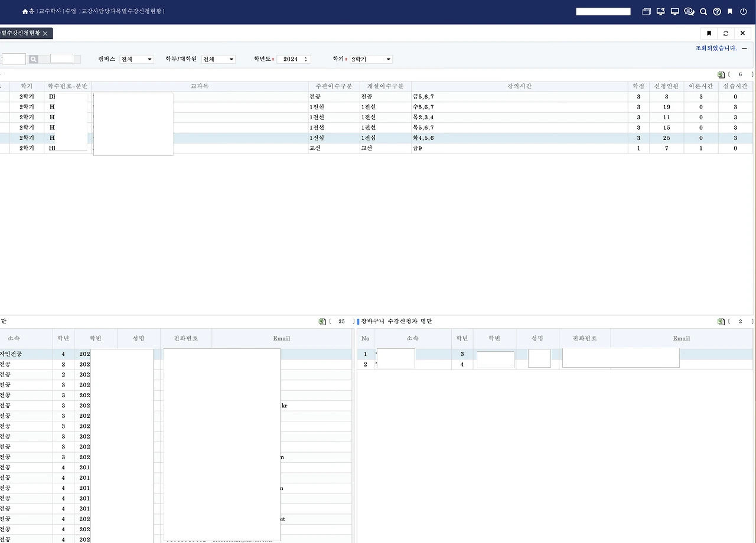
Task: Bookmark this page with the white toolbar bookmark button
Action: [x=709, y=34]
